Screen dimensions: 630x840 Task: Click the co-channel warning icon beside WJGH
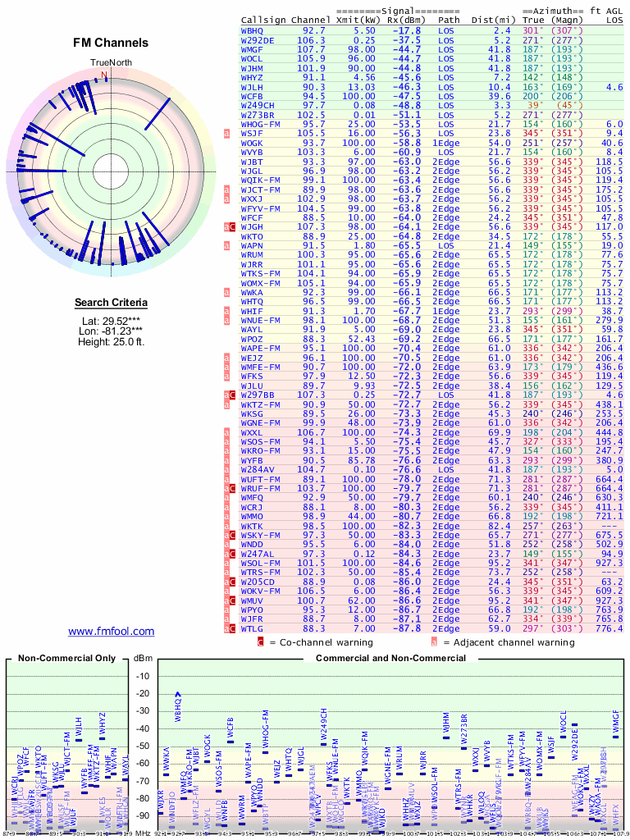tap(232, 226)
